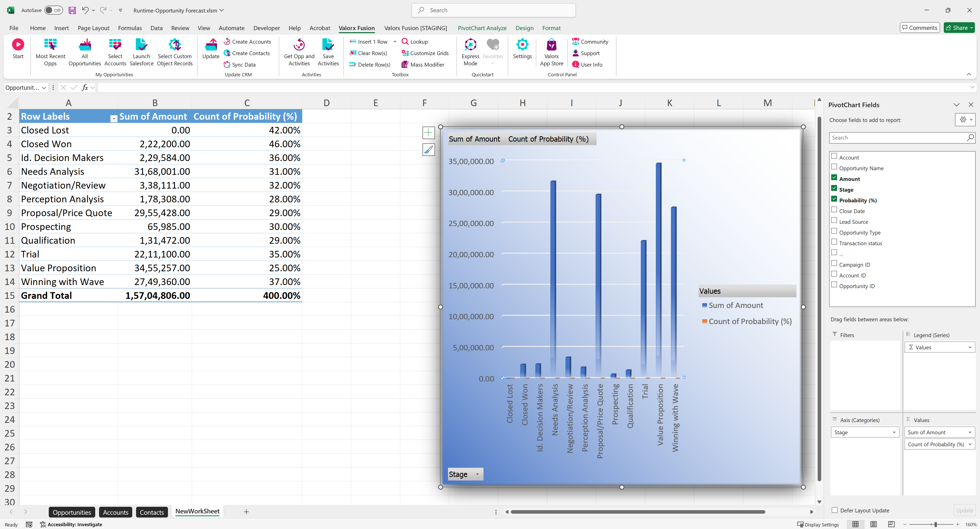The height and width of the screenshot is (529, 980).
Task: Add a new worksheet
Action: [x=246, y=512]
